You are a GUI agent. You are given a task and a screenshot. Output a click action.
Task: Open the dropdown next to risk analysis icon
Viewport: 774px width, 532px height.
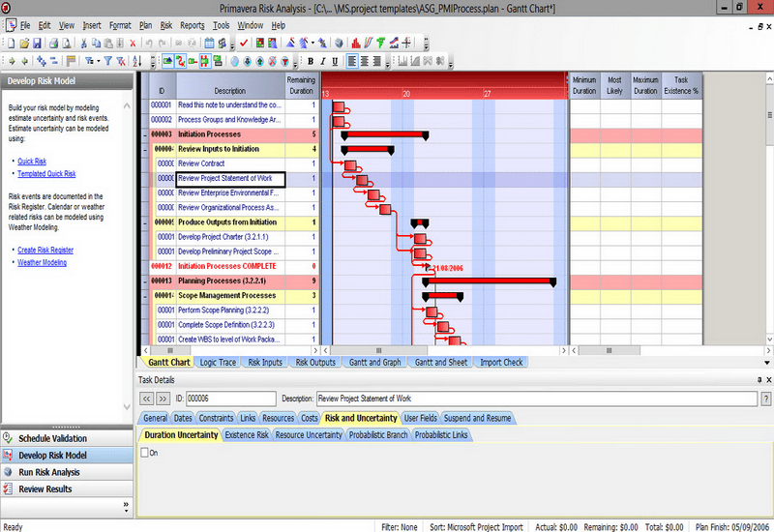[x=313, y=44]
